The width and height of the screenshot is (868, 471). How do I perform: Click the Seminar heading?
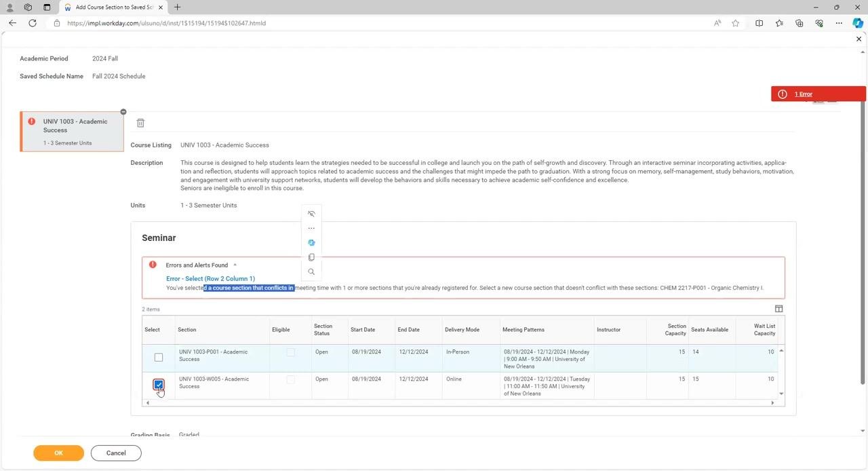click(159, 238)
